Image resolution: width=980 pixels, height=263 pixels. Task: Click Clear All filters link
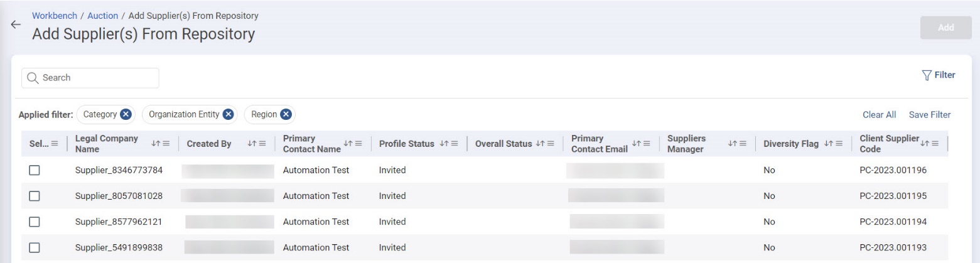coord(879,115)
